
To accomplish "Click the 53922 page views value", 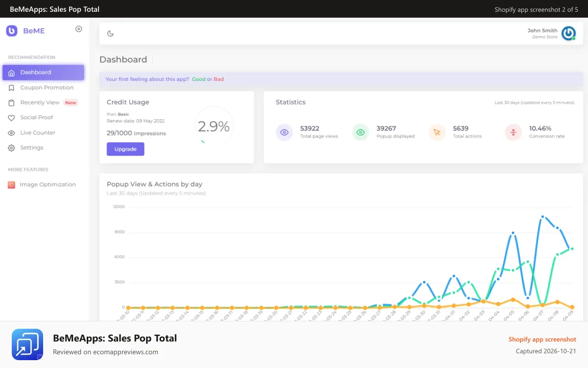I will point(310,129).
